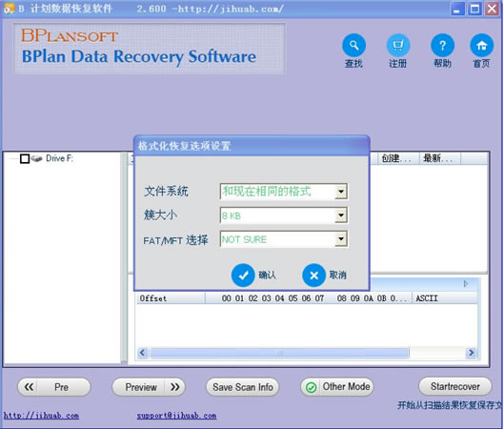Cancel dialog with 取消 X icon
The height and width of the screenshot is (429, 504).
pos(314,276)
